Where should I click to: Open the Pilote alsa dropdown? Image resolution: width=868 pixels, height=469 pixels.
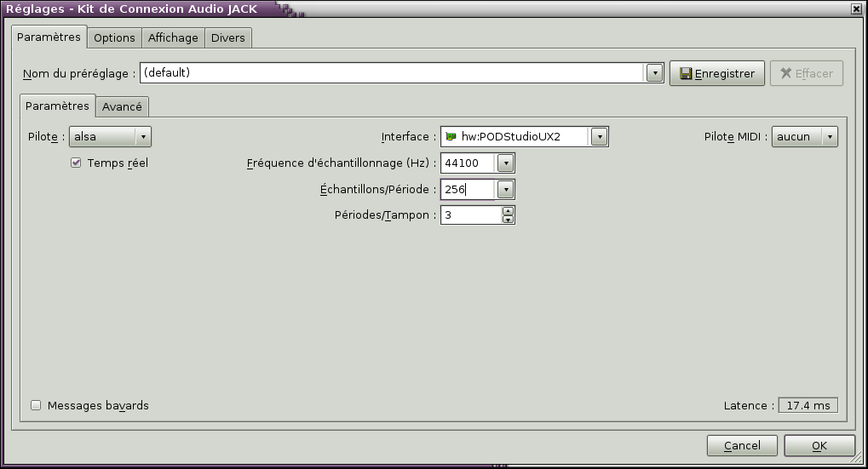[110, 136]
